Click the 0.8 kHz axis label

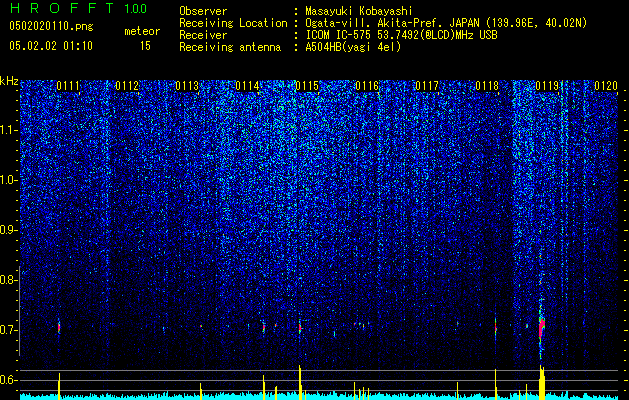click(x=9, y=280)
